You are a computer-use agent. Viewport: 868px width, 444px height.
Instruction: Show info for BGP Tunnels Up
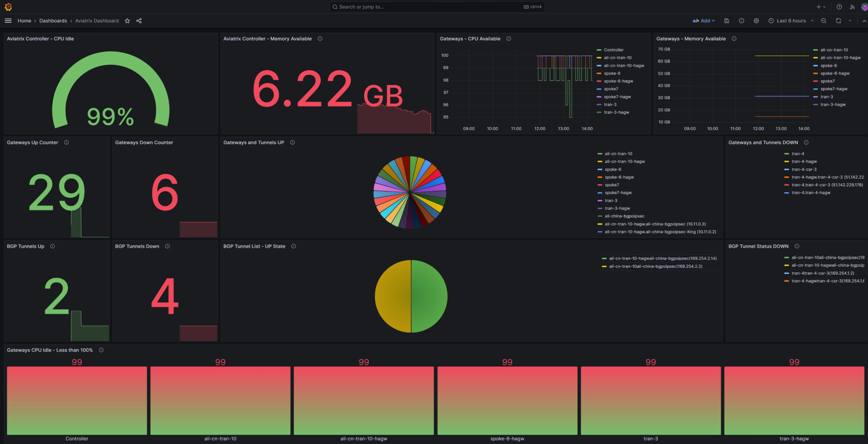(x=52, y=246)
